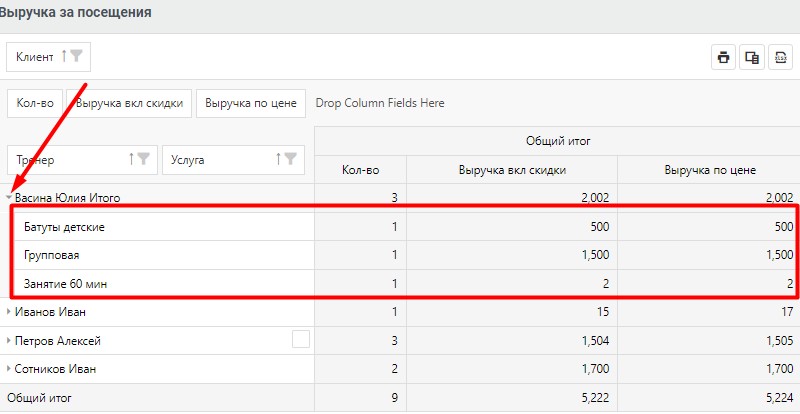Click Иванов Иван price value 17

pos(787,311)
